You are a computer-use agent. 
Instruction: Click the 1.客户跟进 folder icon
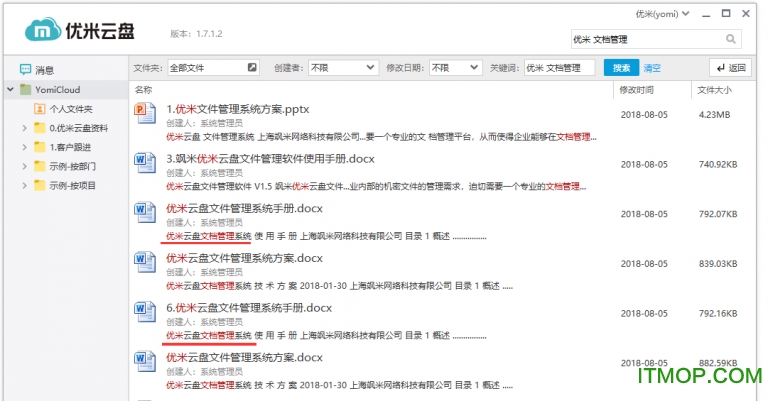[40, 147]
